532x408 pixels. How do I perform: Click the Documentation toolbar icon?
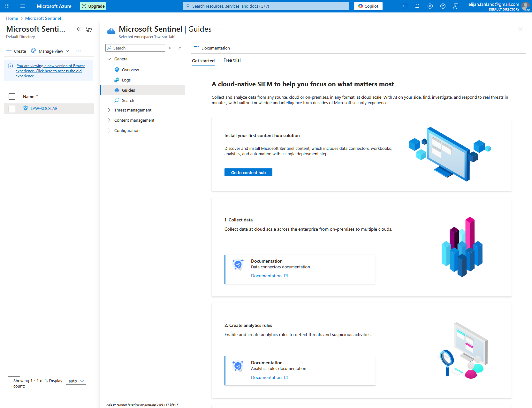[x=196, y=48]
